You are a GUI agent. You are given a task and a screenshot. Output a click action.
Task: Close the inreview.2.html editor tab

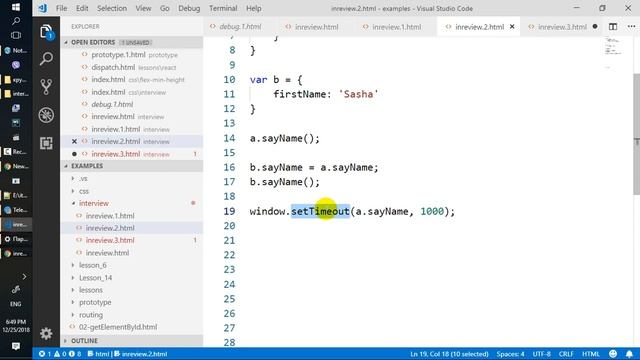pos(512,27)
